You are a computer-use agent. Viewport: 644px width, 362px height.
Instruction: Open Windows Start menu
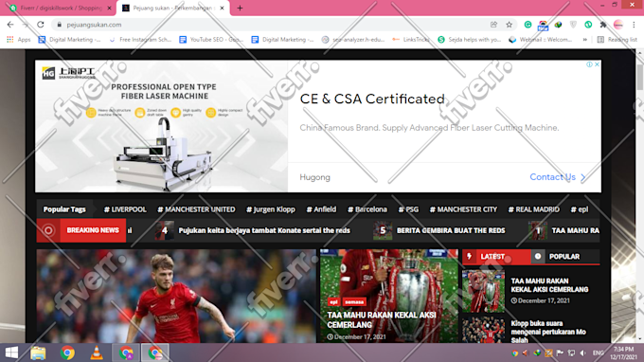11,353
